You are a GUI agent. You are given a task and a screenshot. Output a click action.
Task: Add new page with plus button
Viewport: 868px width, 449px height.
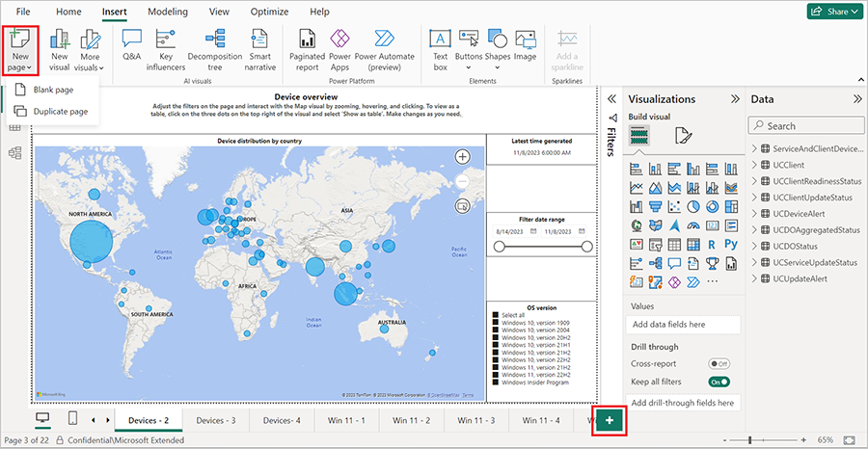click(609, 420)
